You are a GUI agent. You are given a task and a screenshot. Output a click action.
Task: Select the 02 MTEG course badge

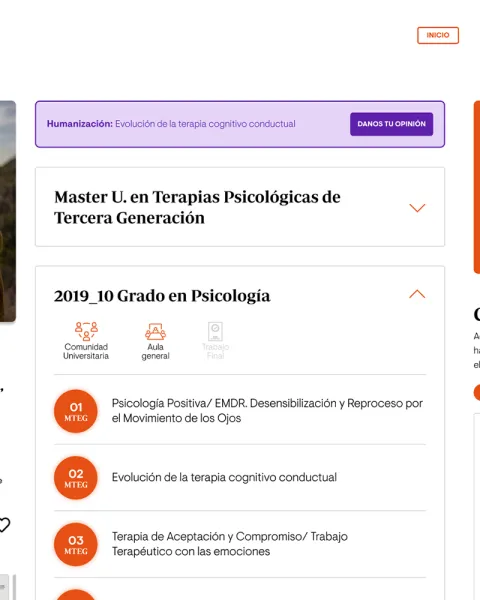76,478
